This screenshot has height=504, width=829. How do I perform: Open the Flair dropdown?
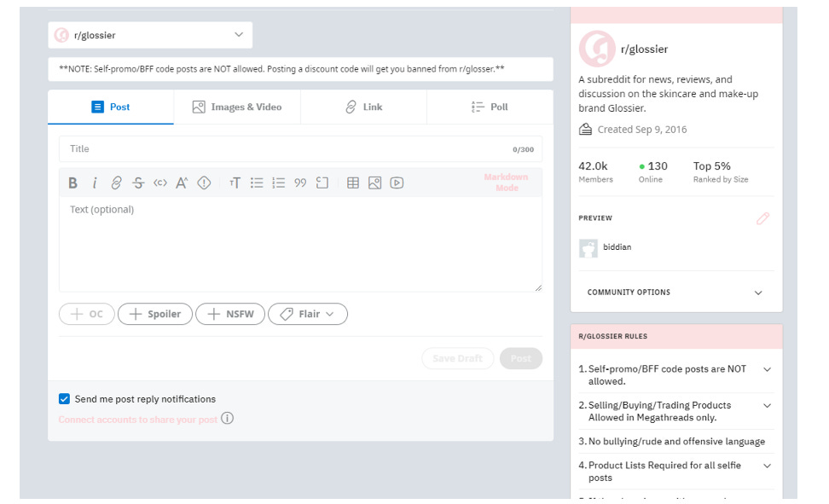pyautogui.click(x=308, y=314)
